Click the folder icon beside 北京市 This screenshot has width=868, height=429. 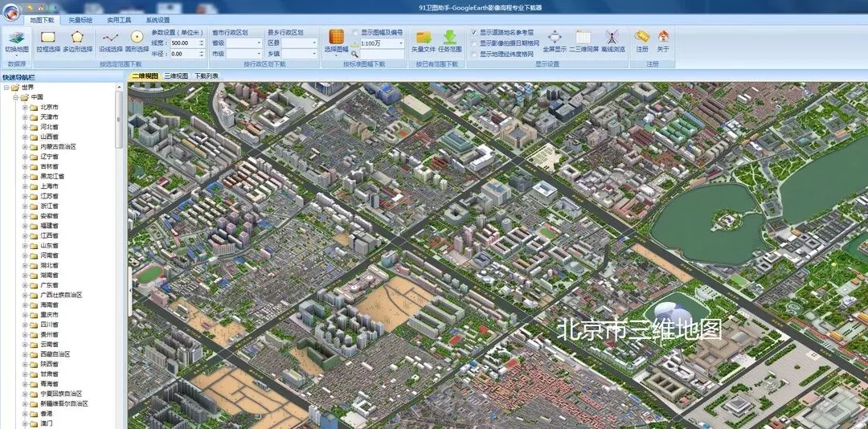coord(34,108)
